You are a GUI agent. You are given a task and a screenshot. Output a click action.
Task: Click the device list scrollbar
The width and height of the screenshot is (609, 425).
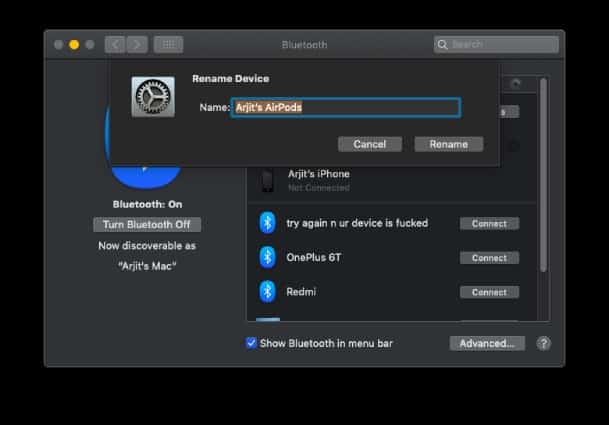pyautogui.click(x=543, y=175)
